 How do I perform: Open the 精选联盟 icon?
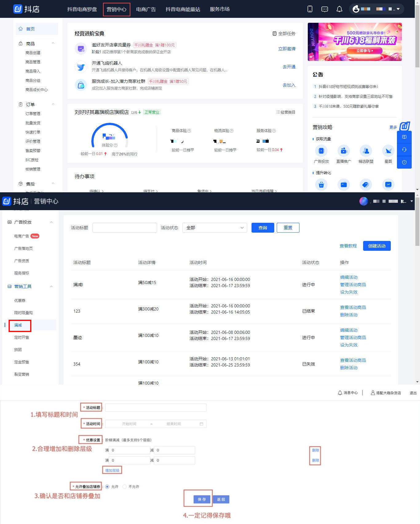366,151
